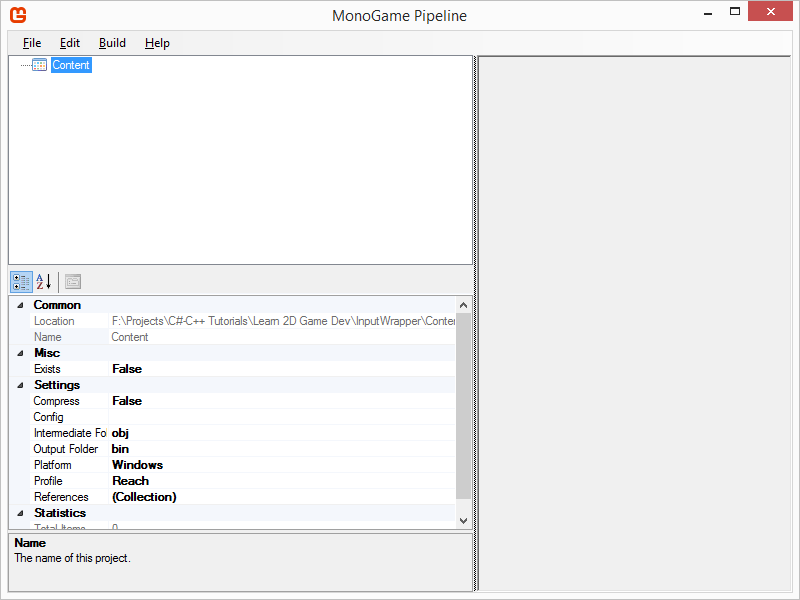Minimize the MonoGame Pipeline window

708,12
